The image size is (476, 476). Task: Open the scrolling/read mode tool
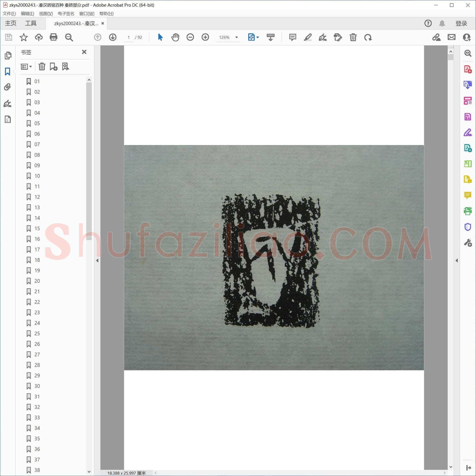tap(271, 37)
